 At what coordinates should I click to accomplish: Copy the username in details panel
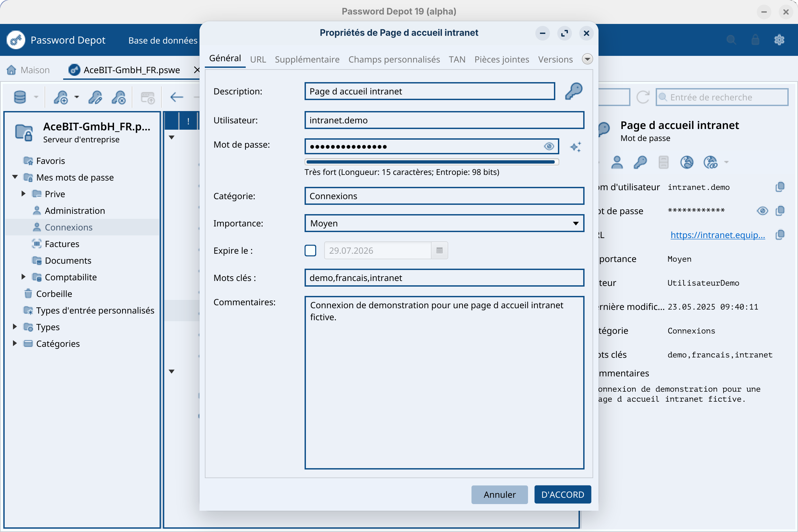[780, 187]
